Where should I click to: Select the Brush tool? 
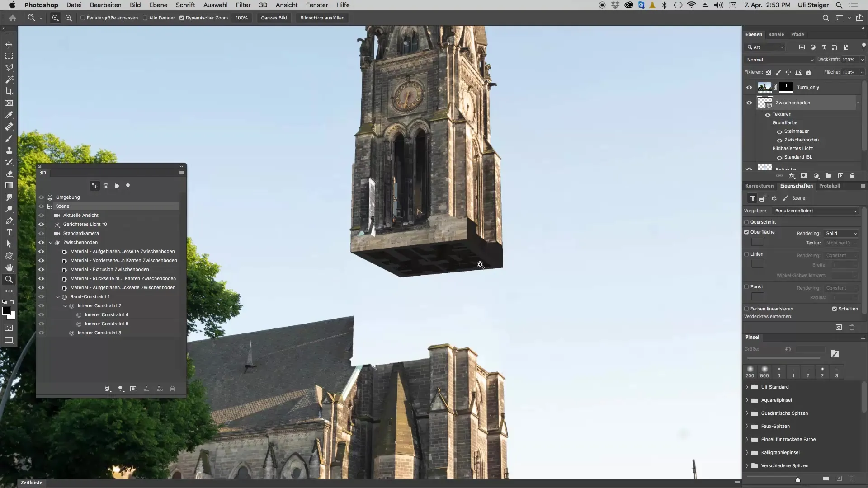9,138
